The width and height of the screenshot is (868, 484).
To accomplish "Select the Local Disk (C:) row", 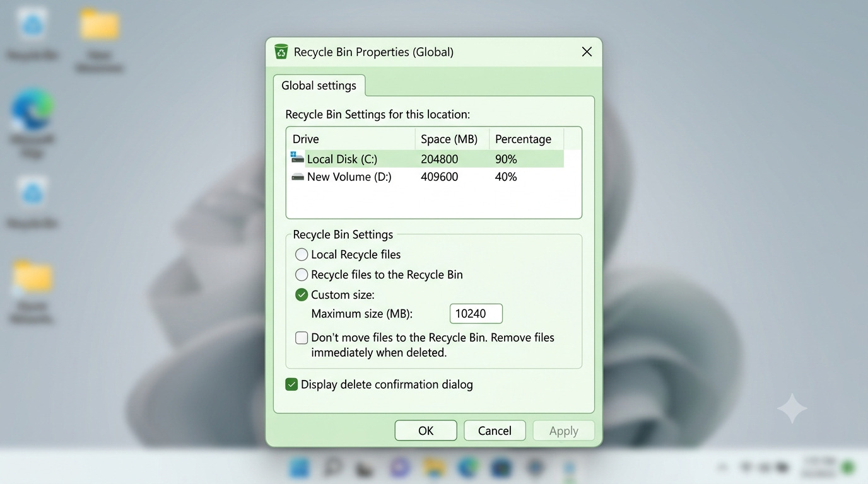I will coord(426,159).
